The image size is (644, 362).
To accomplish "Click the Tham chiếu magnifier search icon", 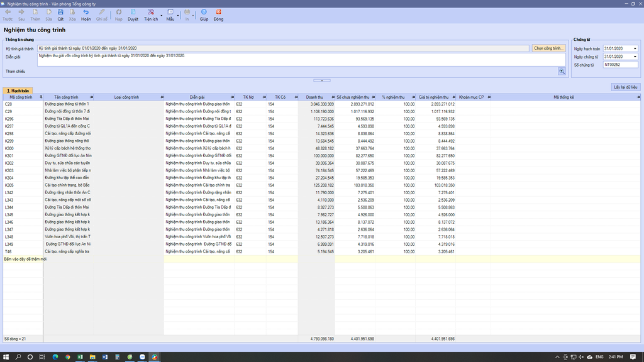I will pos(562,72).
